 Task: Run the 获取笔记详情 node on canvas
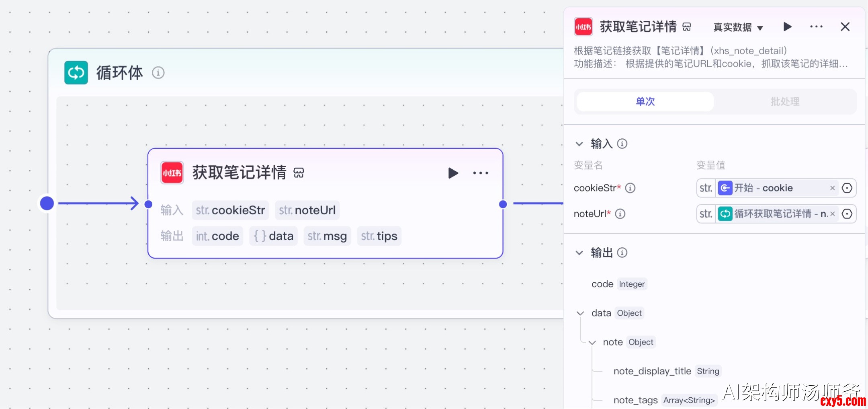pos(453,173)
